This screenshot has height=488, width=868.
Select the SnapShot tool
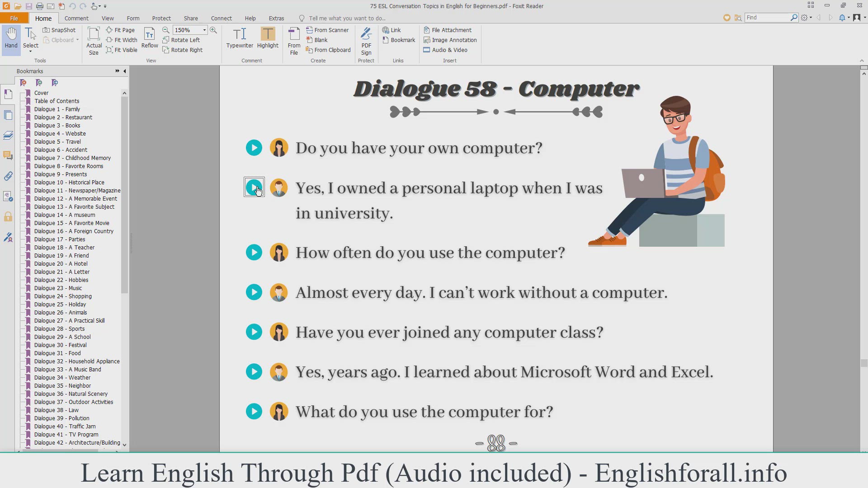pos(59,30)
